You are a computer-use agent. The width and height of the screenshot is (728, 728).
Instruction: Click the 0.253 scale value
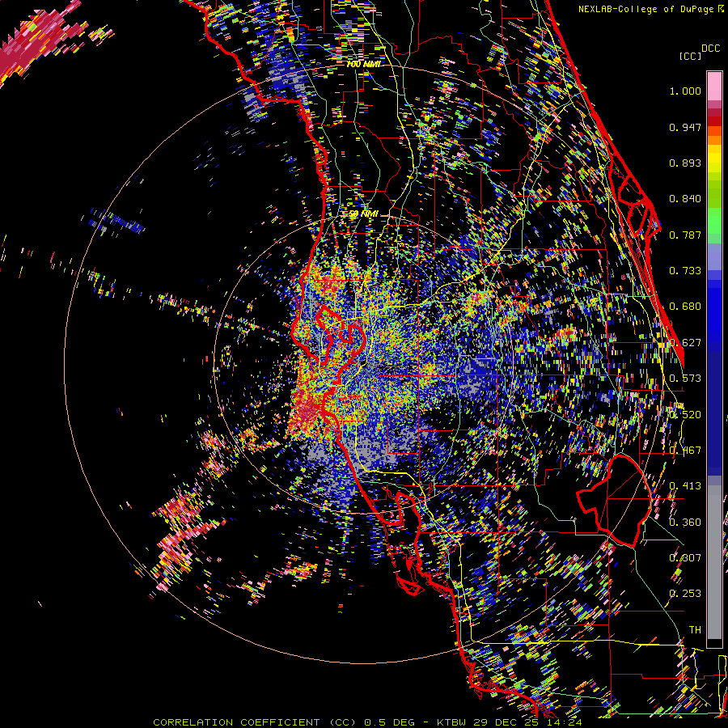(x=685, y=594)
